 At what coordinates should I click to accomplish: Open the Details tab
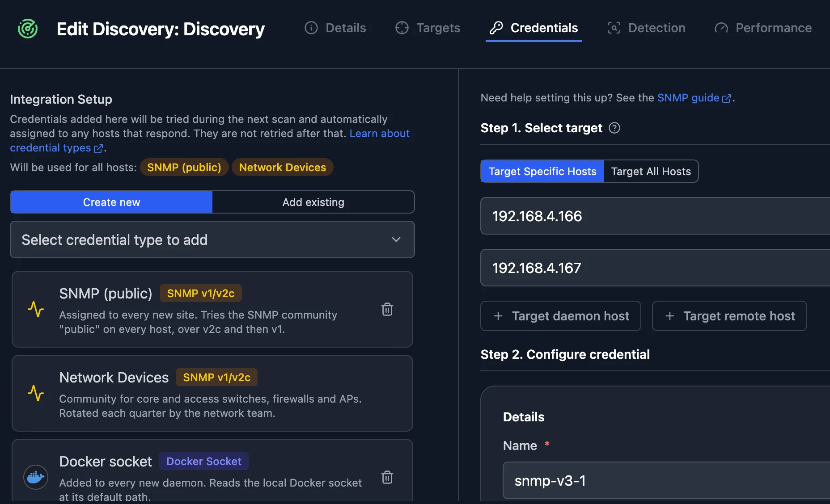point(335,28)
